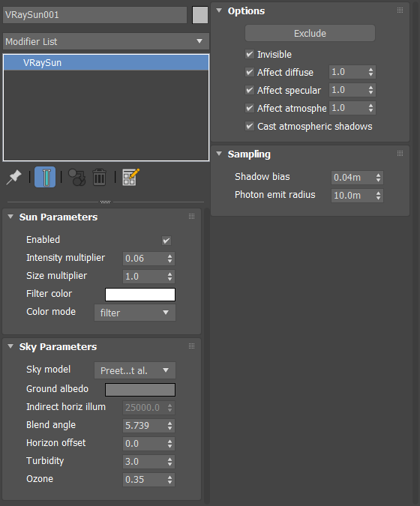Viewport: 420px width, 506px height.
Task: Click Options rollout grip icon
Action: pyautogui.click(x=400, y=10)
